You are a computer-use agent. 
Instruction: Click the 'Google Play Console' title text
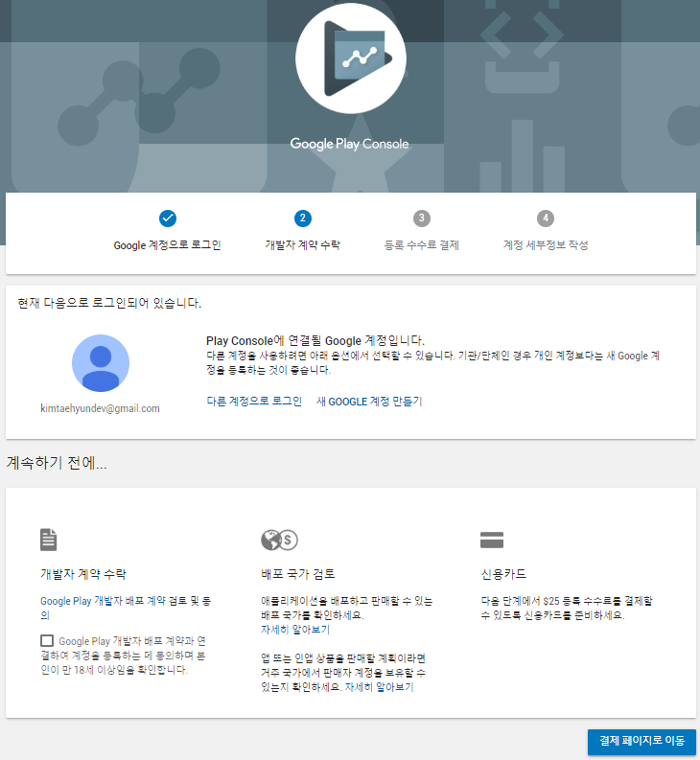(350, 144)
